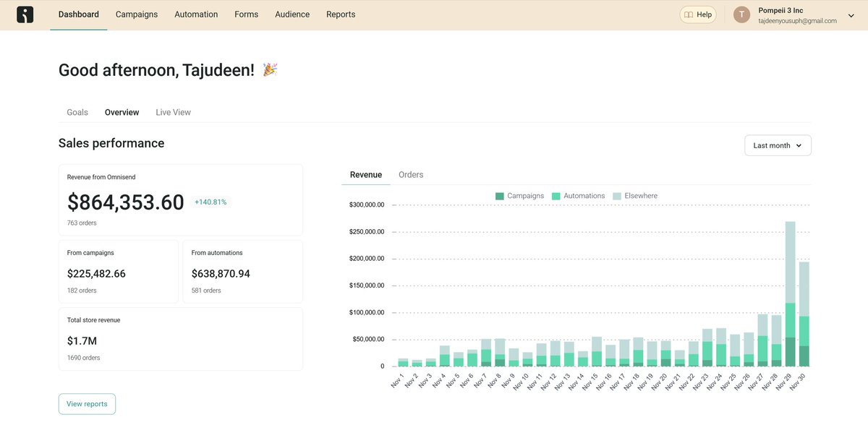Click the 581 orders text
Viewport: 868px width, 430px height.
coord(206,291)
